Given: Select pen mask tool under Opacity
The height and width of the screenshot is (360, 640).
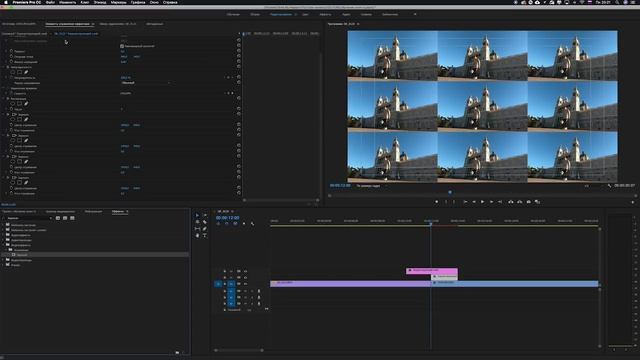Looking at the screenshot, I should pos(26,72).
